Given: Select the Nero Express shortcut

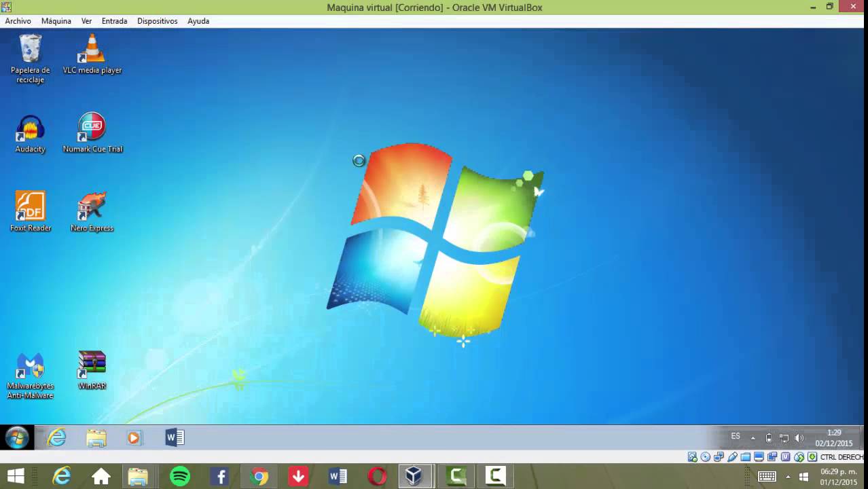Looking at the screenshot, I should (92, 212).
